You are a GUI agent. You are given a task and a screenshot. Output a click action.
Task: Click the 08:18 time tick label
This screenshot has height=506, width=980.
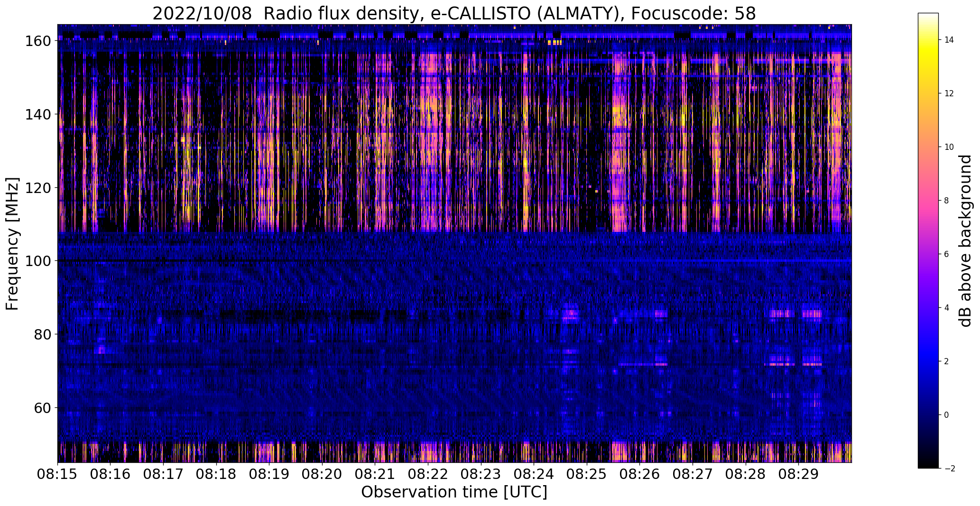click(x=216, y=474)
